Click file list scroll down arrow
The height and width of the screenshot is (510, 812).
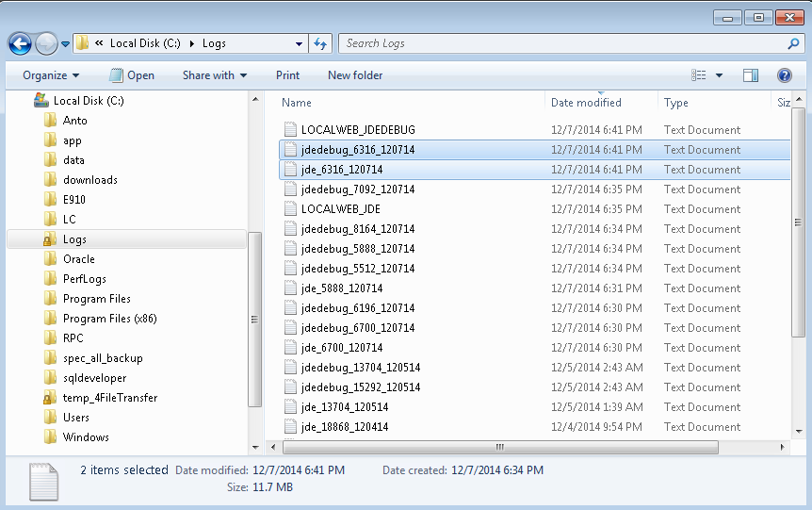799,431
